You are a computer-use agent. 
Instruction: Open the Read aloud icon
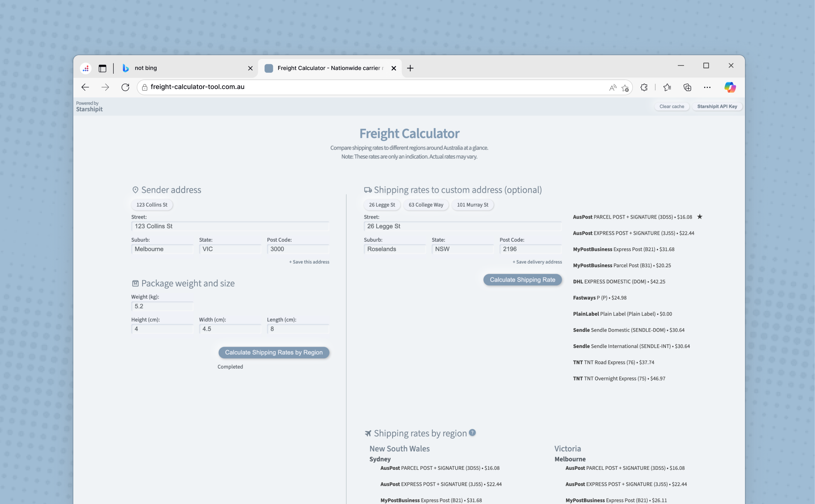pos(613,87)
